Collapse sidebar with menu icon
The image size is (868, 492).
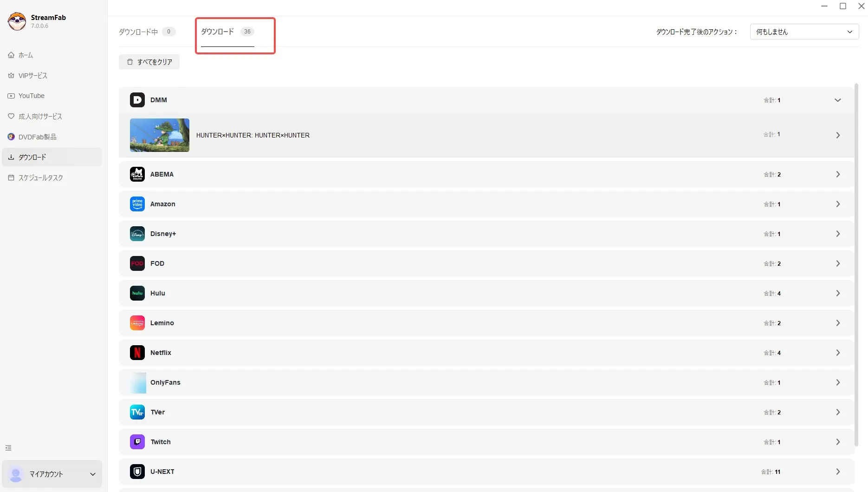coord(8,448)
